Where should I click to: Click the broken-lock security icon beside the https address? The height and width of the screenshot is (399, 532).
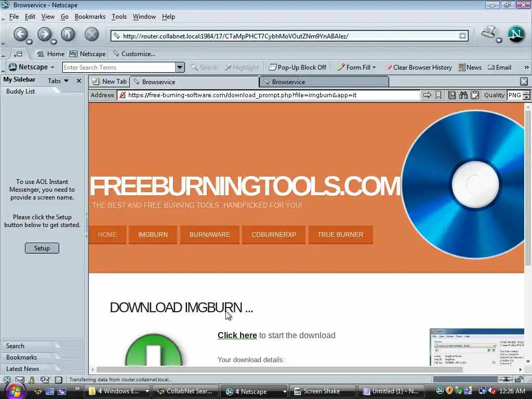[x=123, y=96]
